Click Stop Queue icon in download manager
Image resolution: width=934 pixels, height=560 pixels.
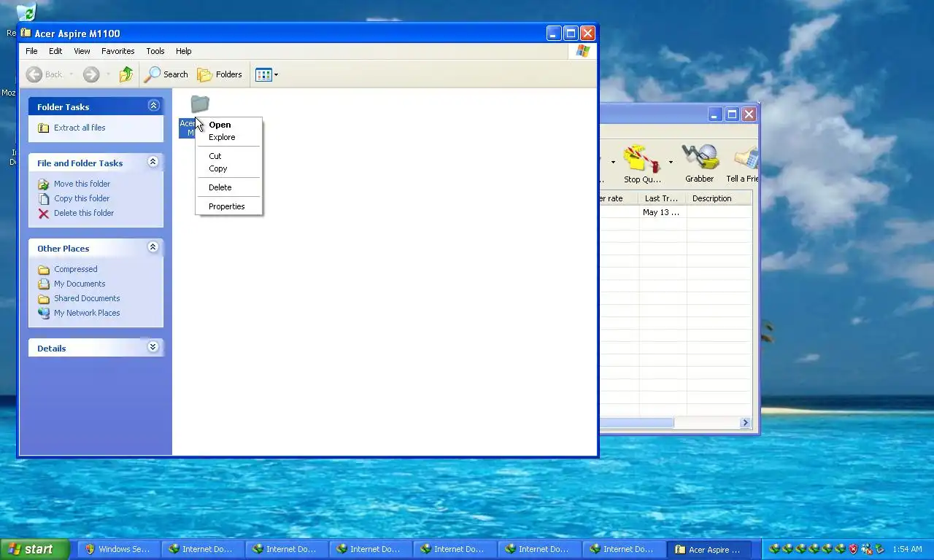(x=641, y=157)
